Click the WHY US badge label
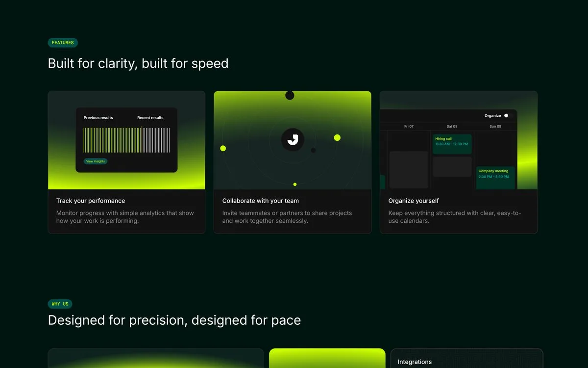Screen dimensions: 588x368 [x=60, y=304]
